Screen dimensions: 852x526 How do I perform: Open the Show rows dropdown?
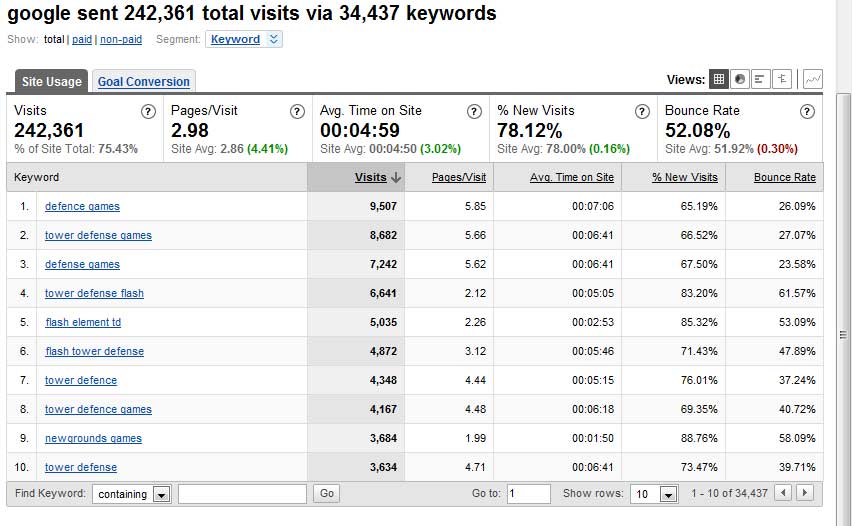coord(668,494)
